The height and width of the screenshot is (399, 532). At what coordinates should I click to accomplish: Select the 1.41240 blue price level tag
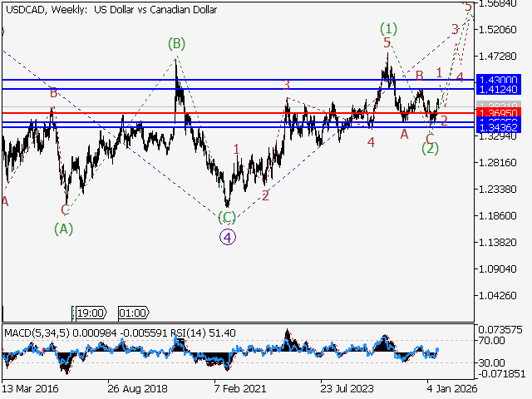tap(497, 88)
